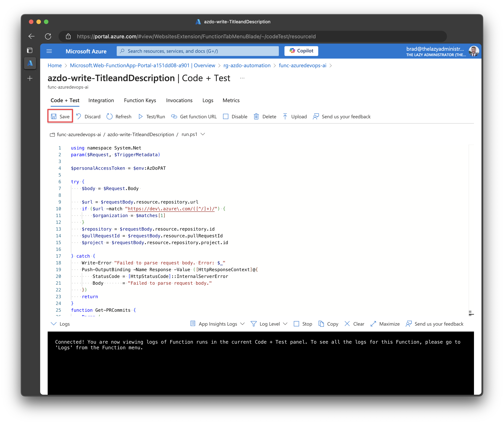Collapse the Logs panel chevron
This screenshot has height=424, width=504.
click(x=53, y=324)
